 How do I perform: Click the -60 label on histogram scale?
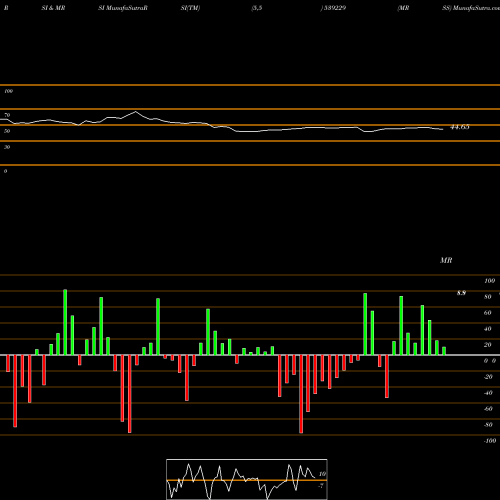488,409
